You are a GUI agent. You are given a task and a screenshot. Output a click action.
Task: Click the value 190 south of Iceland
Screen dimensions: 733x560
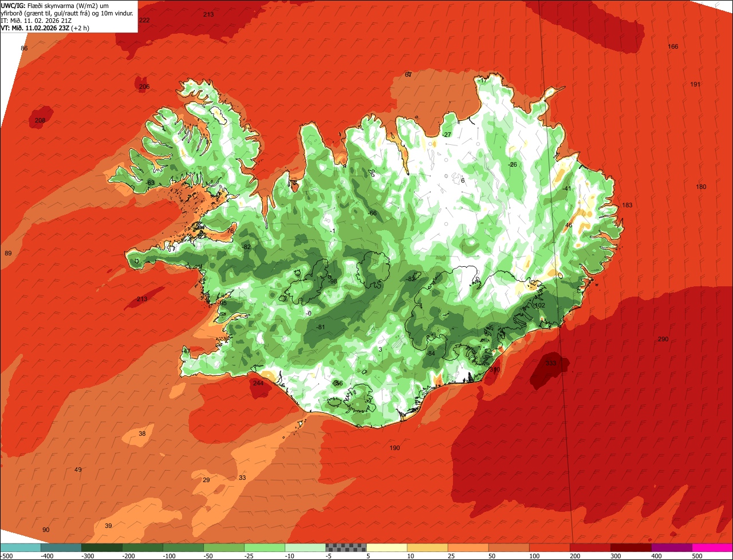tap(395, 448)
